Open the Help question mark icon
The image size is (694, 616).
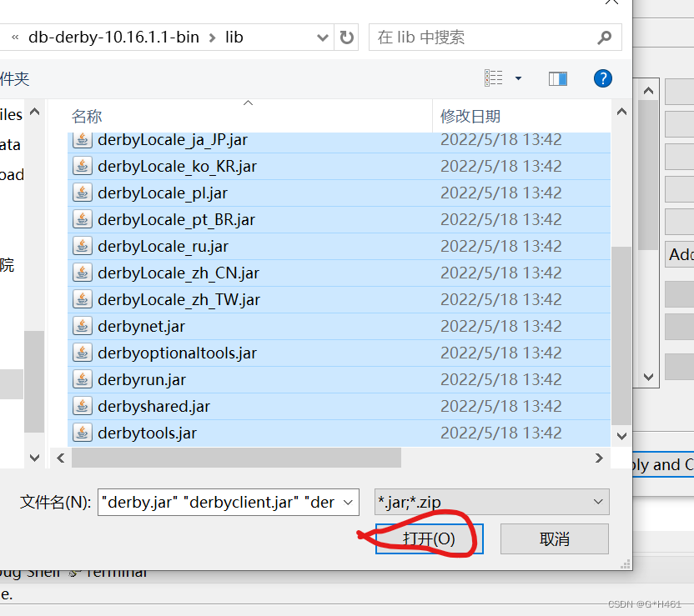[x=601, y=78]
